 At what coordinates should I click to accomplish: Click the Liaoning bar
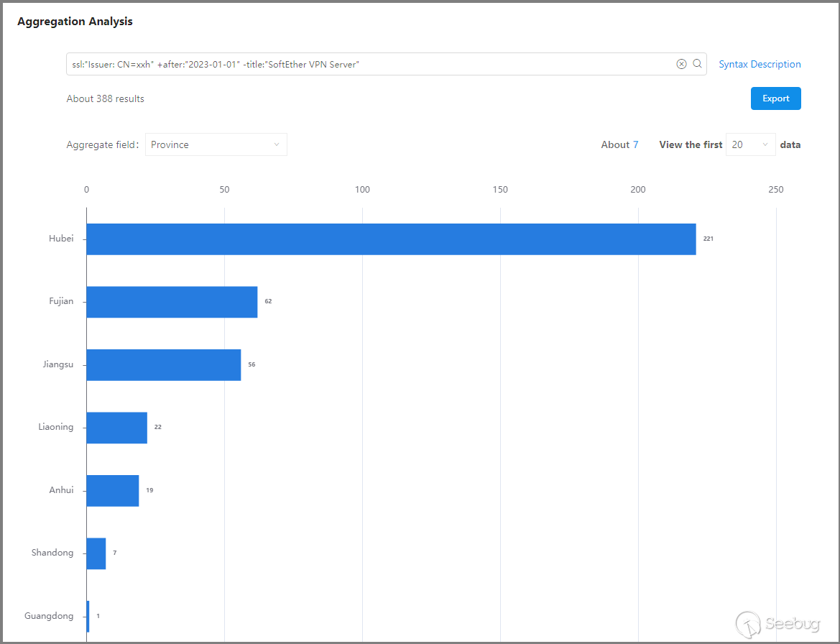116,427
